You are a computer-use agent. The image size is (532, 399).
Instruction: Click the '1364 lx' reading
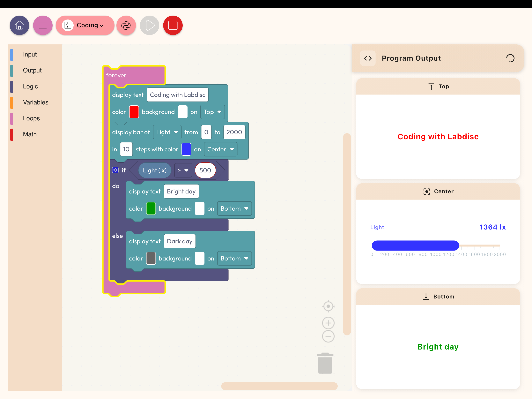click(x=492, y=227)
